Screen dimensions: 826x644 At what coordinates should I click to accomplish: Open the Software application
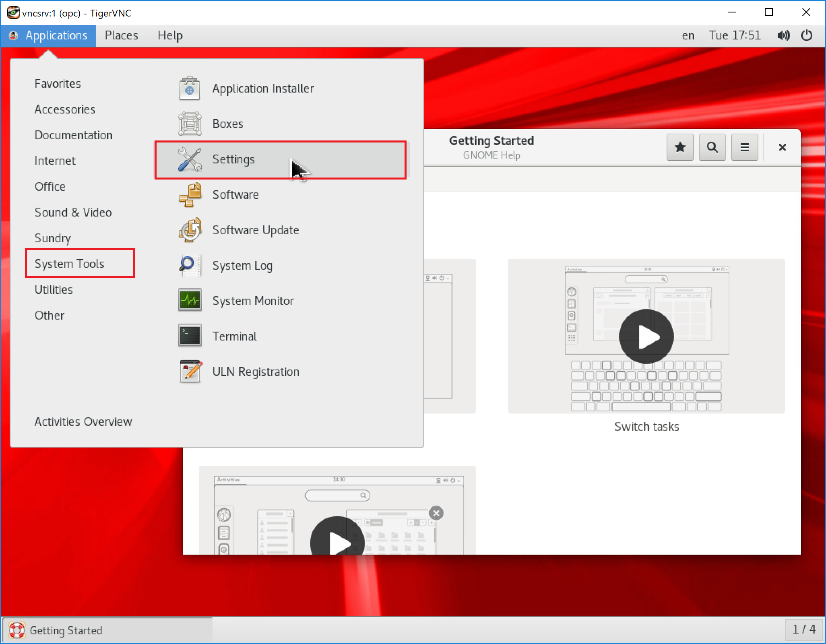pos(235,194)
